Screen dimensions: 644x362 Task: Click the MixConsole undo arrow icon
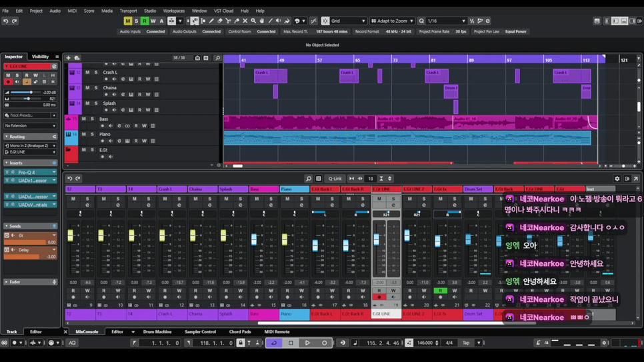(x=69, y=179)
